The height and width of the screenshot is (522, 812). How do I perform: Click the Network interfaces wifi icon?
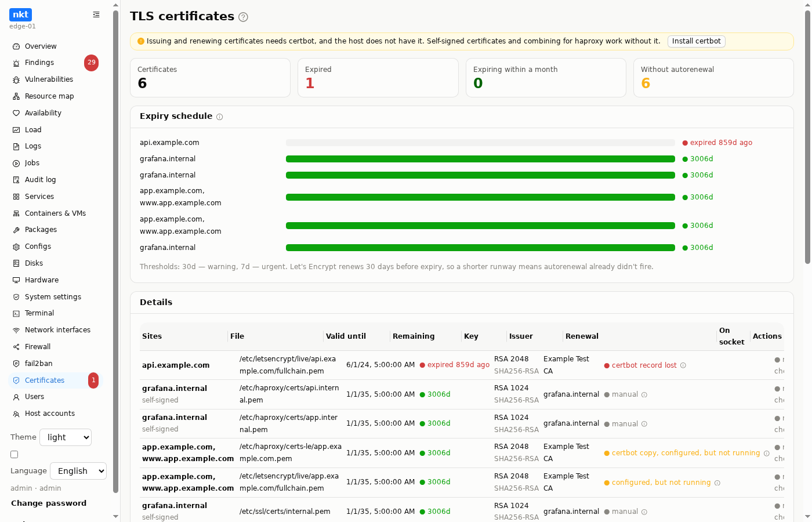(x=16, y=330)
